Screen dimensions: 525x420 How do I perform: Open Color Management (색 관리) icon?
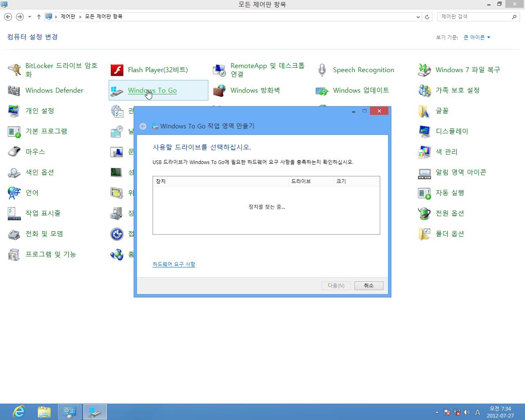coord(425,152)
